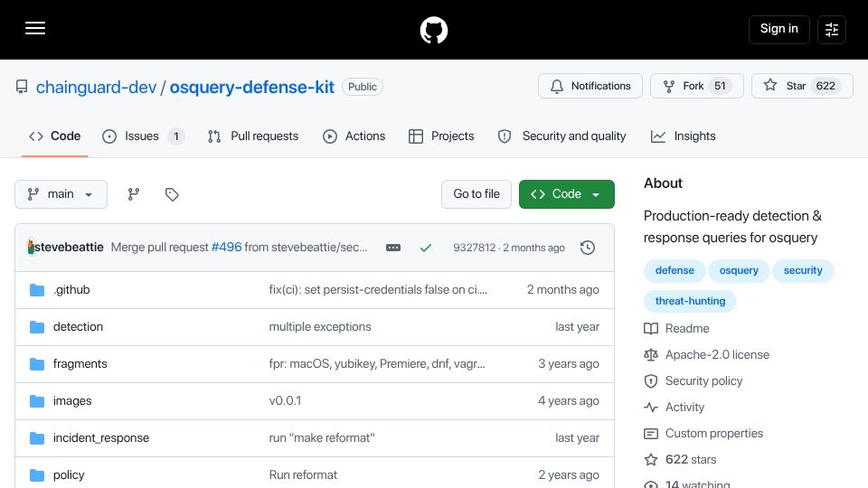
Task: Select the security topic tag
Action: pyautogui.click(x=803, y=270)
